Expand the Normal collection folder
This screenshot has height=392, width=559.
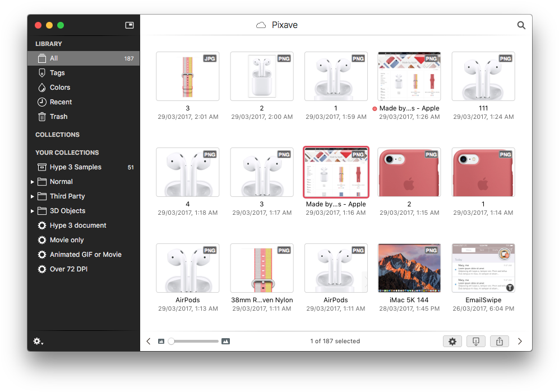point(33,182)
